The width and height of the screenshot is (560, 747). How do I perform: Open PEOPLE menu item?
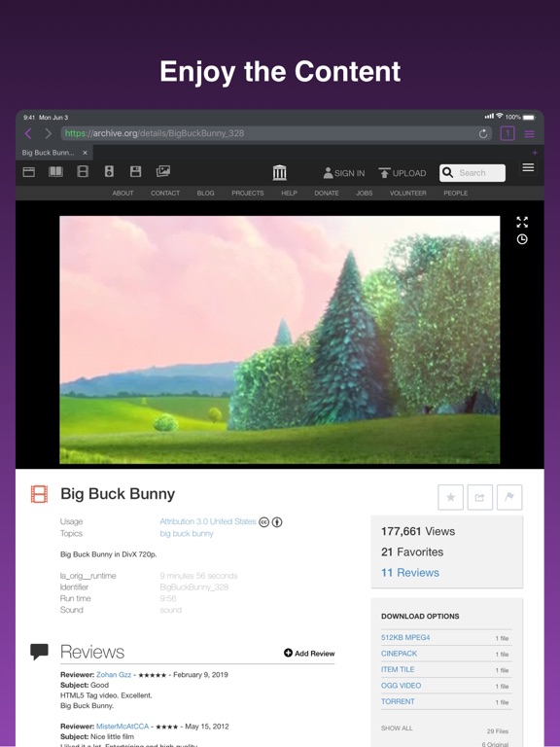point(456,193)
